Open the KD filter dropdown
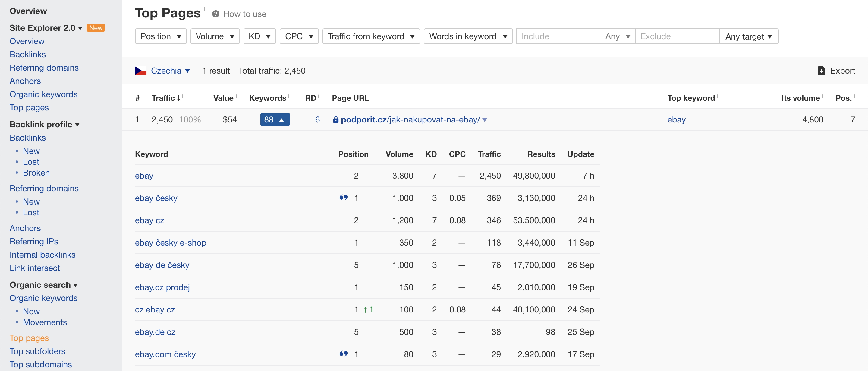The height and width of the screenshot is (371, 868). [x=259, y=36]
